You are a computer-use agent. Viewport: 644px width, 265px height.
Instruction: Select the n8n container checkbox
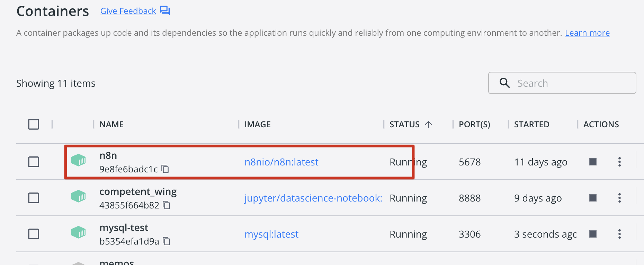(x=34, y=162)
